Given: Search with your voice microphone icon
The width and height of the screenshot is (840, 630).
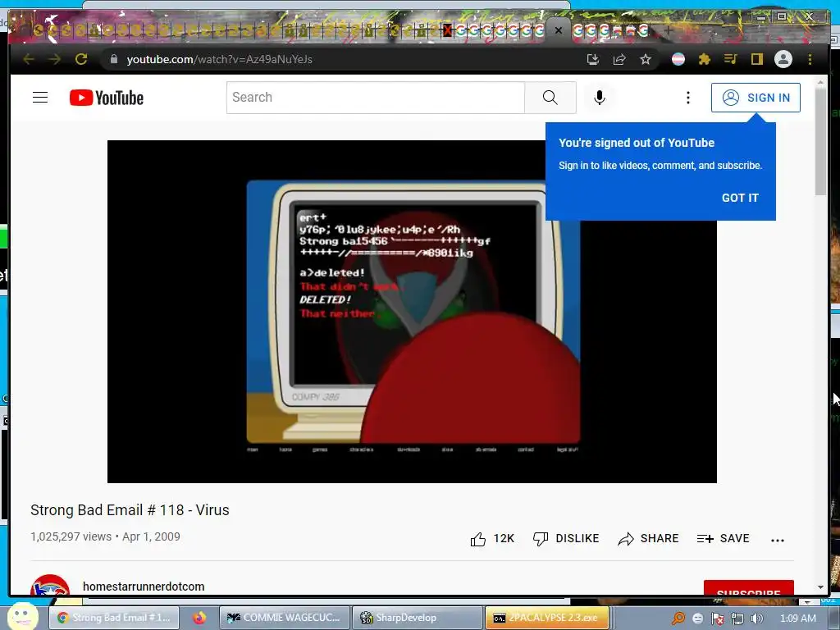Looking at the screenshot, I should point(600,98).
